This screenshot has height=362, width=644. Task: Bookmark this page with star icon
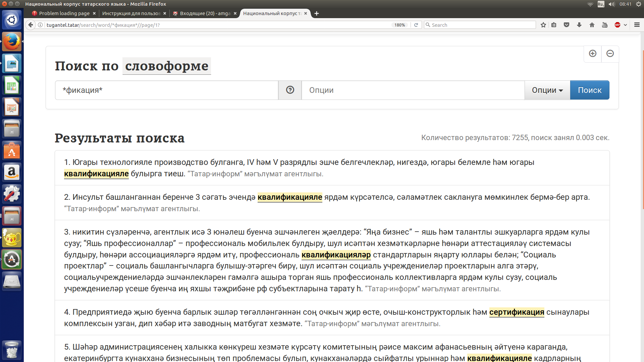click(543, 25)
